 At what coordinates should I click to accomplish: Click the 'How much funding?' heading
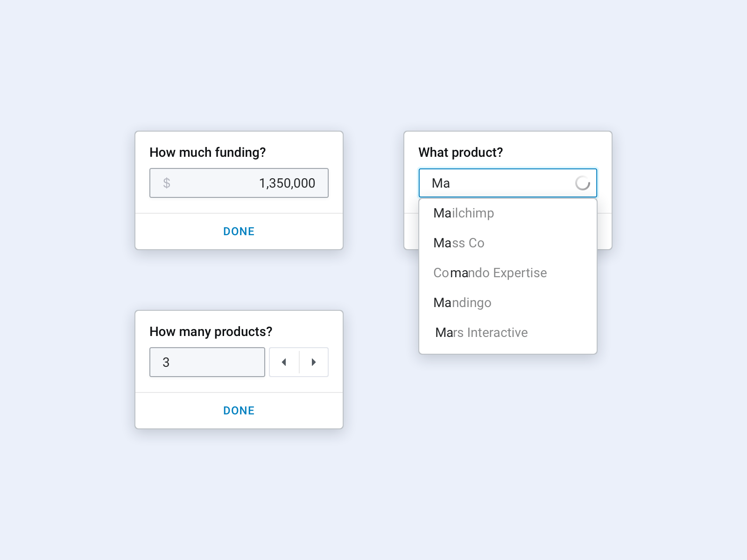tap(207, 152)
